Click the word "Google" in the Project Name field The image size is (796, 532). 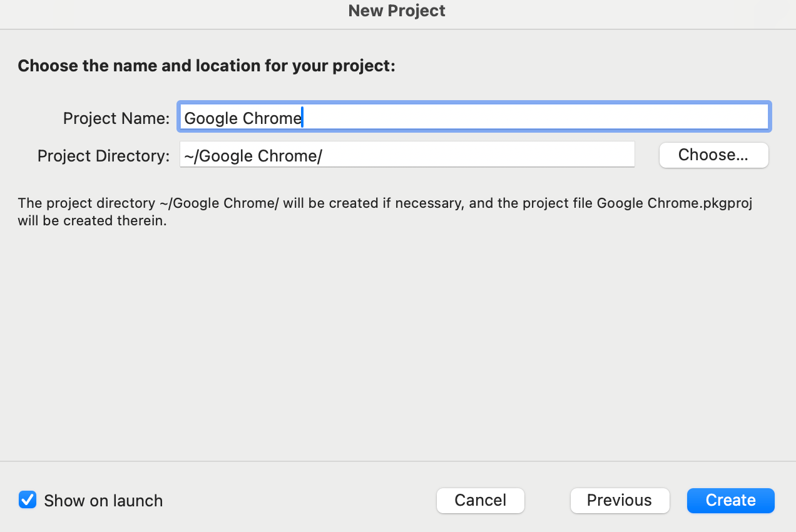pyautogui.click(x=211, y=118)
